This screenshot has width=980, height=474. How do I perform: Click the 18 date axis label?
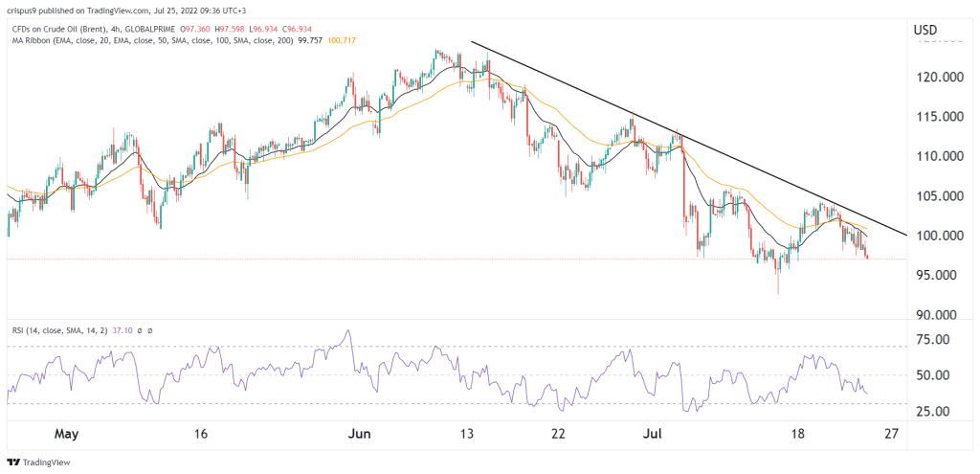(797, 434)
